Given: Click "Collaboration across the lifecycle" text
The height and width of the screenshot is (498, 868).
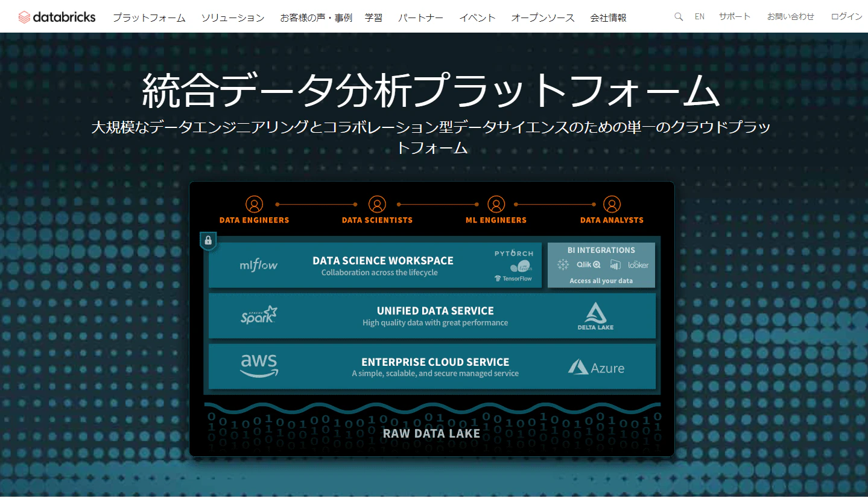Looking at the screenshot, I should pyautogui.click(x=379, y=273).
